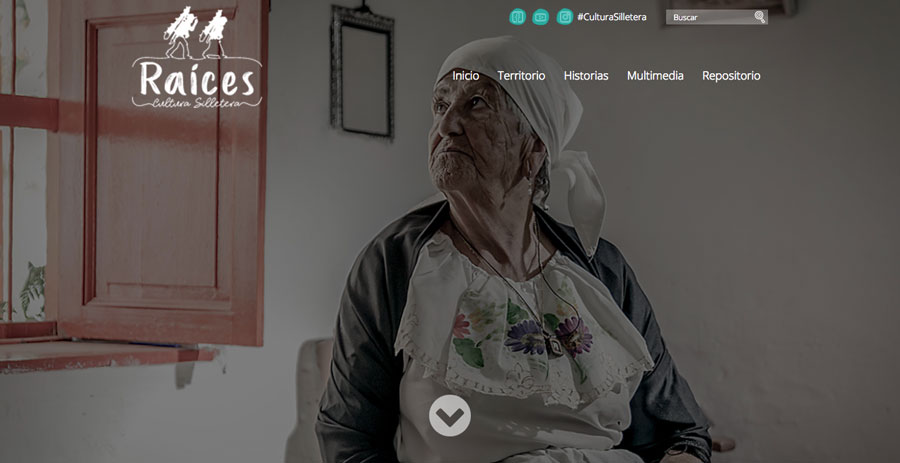The width and height of the screenshot is (900, 463).
Task: Expand content with the down chevron circle
Action: point(450,415)
